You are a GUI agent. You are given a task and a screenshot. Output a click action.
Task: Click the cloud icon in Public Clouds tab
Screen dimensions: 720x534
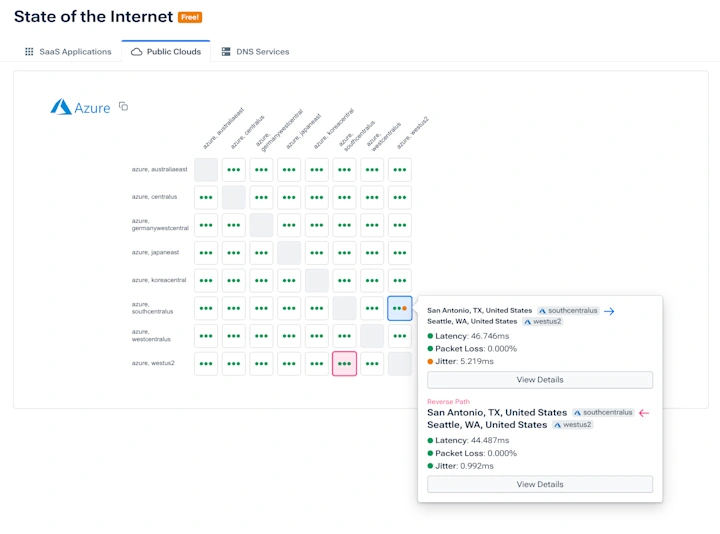(136, 51)
